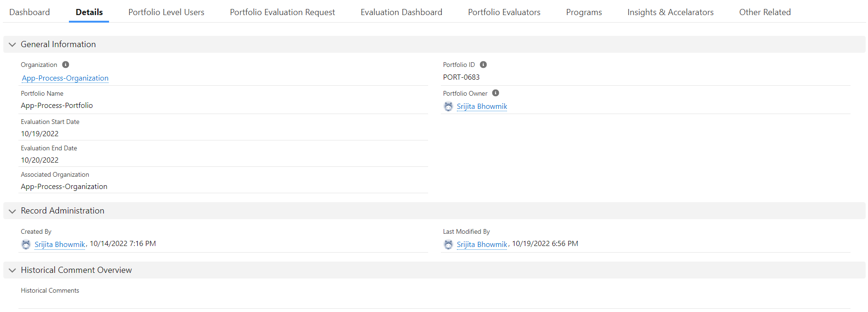The image size is (868, 312).
Task: Collapse the Historical Comment Overview section
Action: [12, 270]
